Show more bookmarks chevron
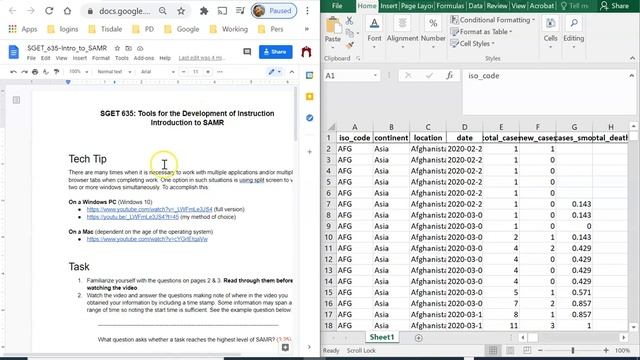Image resolution: width=640 pixels, height=360 pixels. 307,29
